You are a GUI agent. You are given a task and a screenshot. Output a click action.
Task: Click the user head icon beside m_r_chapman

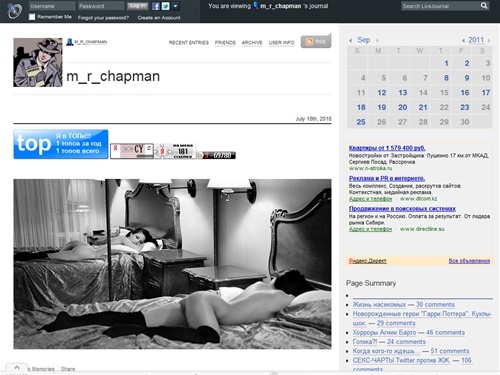pos(70,42)
